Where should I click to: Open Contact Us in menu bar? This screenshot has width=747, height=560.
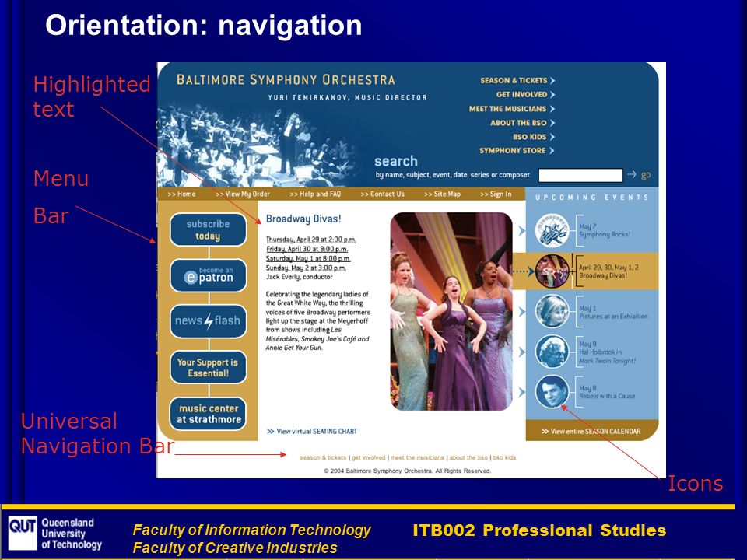coord(382,194)
